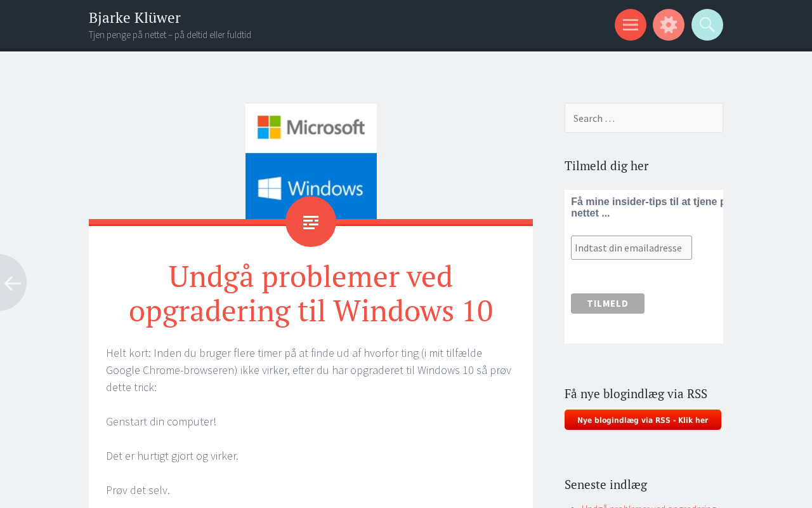
Task: Click the Seneste indlæg heading
Action: (606, 485)
